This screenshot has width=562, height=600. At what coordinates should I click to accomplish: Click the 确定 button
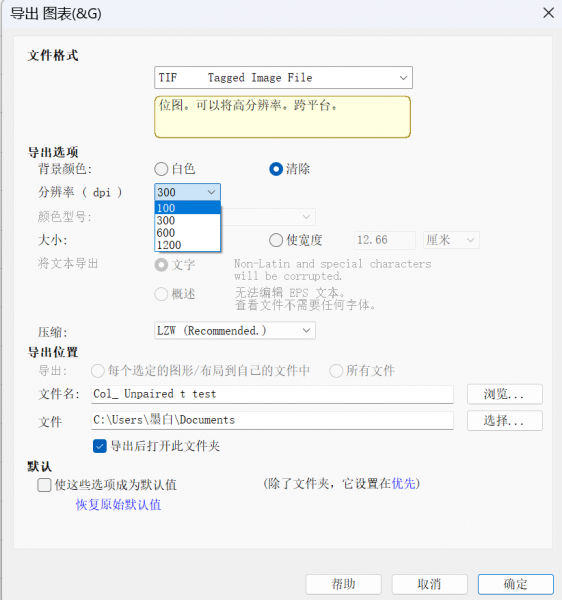(516, 584)
